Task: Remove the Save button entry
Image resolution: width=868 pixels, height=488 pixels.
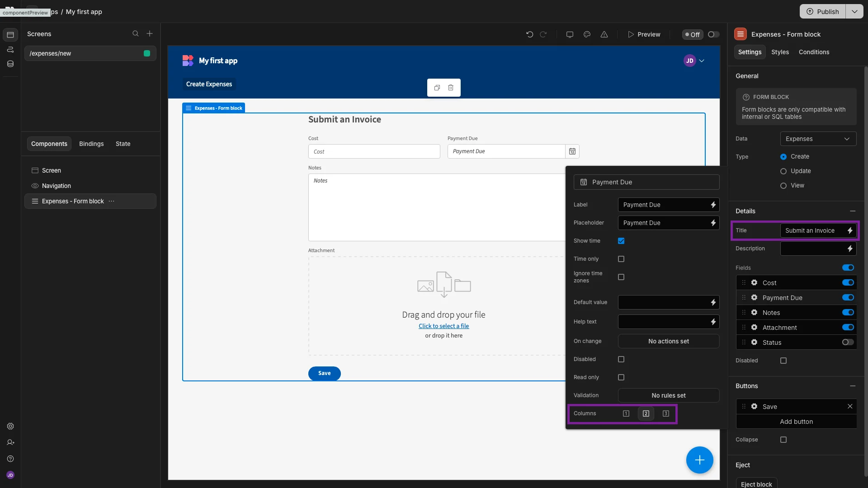Action: (x=850, y=407)
